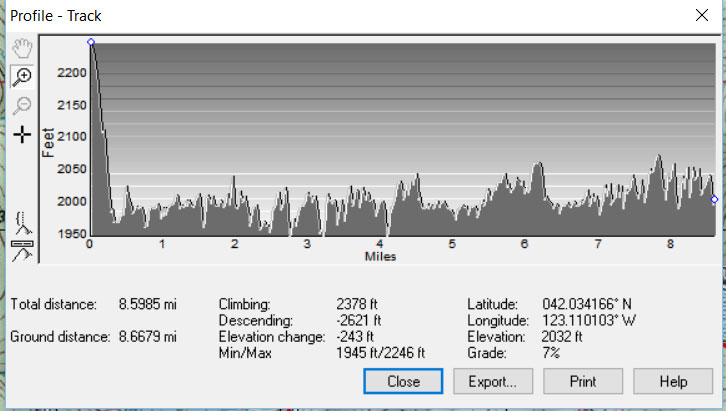Activate the zoom in magnifier tool
726x411 pixels.
(x=21, y=77)
